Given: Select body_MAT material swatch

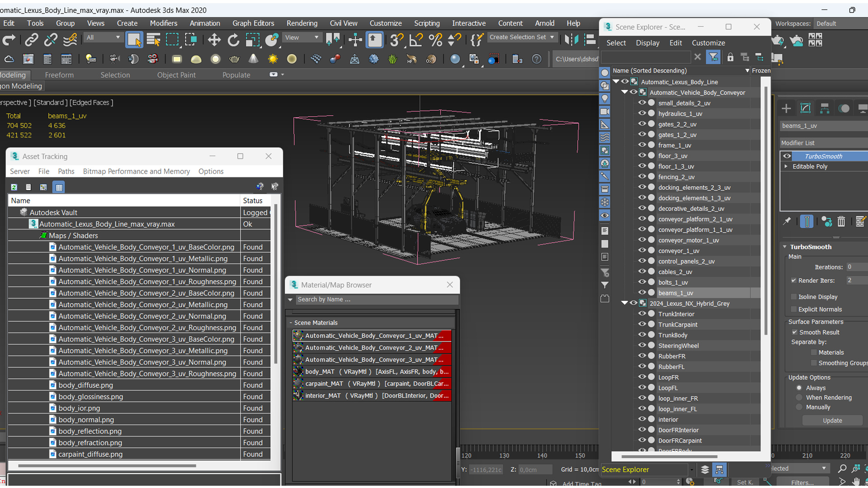Looking at the screenshot, I should click(298, 371).
